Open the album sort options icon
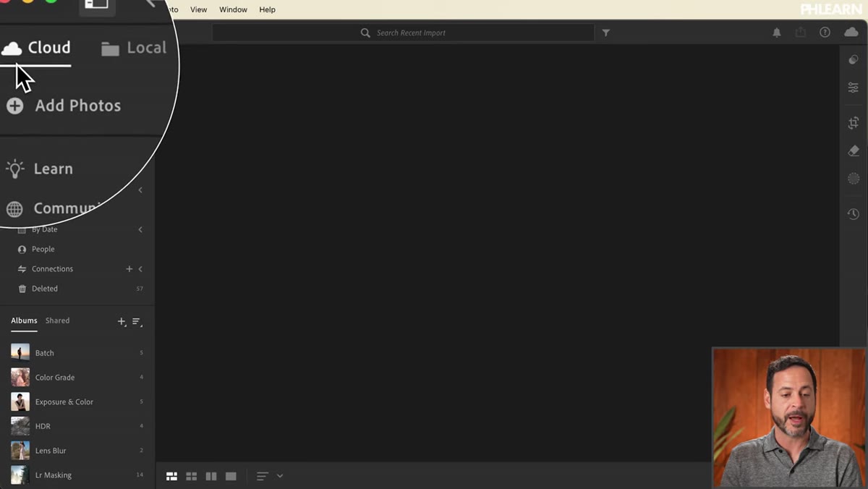The image size is (868, 489). (x=137, y=321)
